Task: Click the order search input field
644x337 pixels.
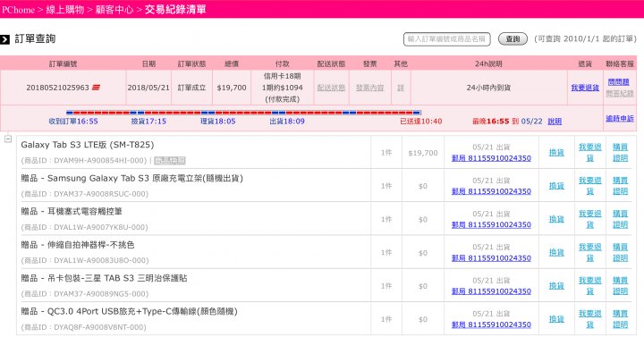Action: coord(447,39)
